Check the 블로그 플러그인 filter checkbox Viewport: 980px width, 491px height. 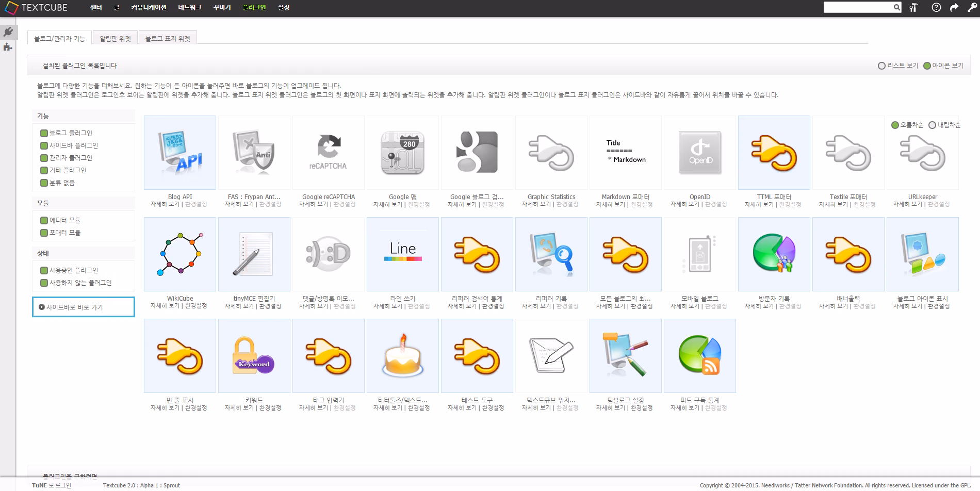click(44, 133)
